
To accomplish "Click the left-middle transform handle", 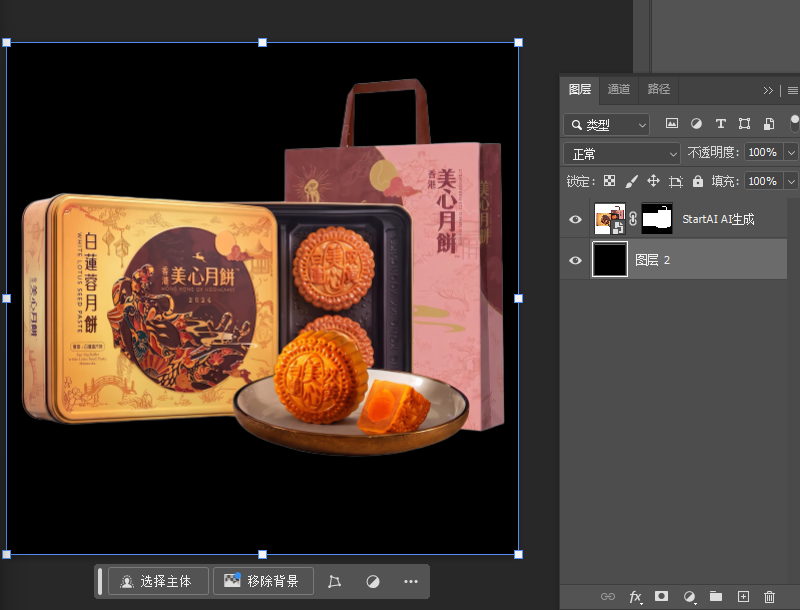I will pos(7,298).
